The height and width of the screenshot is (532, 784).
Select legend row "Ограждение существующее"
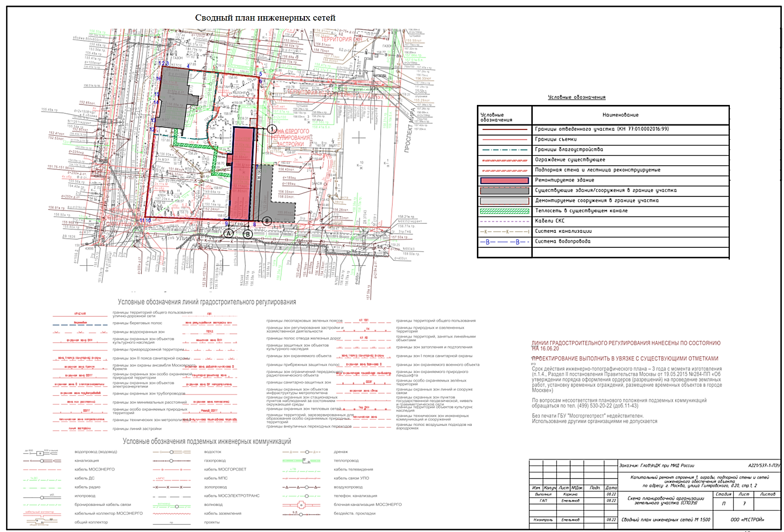(603, 160)
